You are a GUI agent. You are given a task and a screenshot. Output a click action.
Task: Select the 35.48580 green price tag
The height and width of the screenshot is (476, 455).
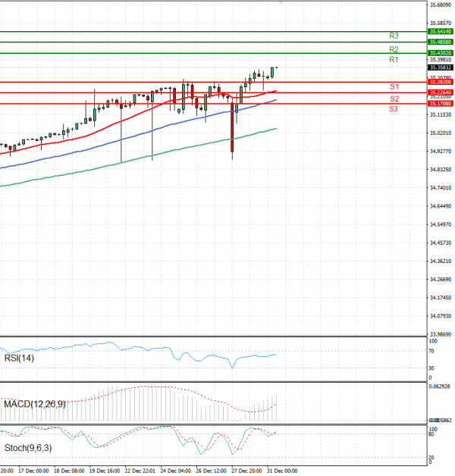click(441, 42)
